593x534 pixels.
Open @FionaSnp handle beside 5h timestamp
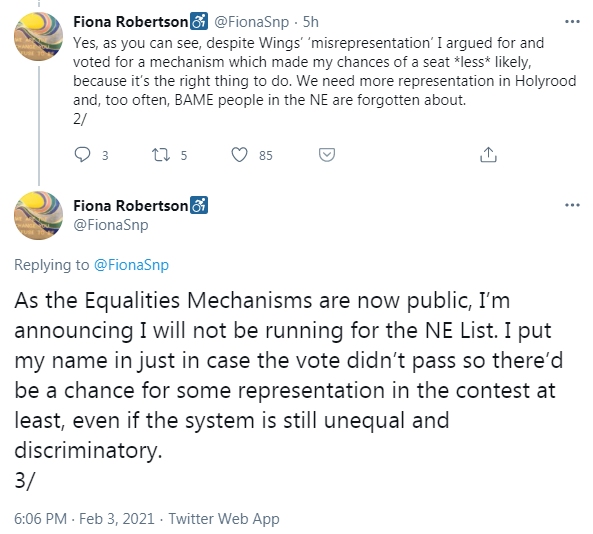pyautogui.click(x=251, y=22)
